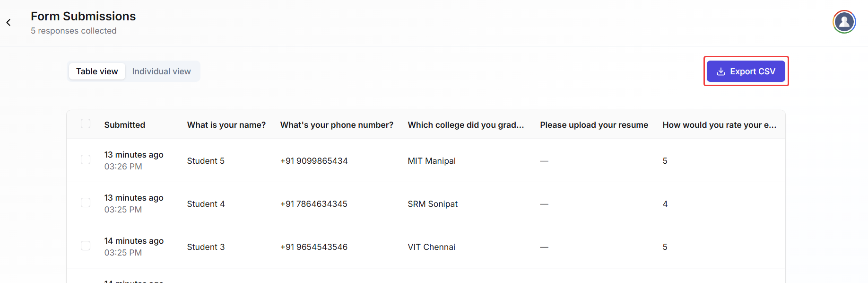Screen dimensions: 868x283
Task: Open the Student 5 name cell
Action: click(x=206, y=161)
